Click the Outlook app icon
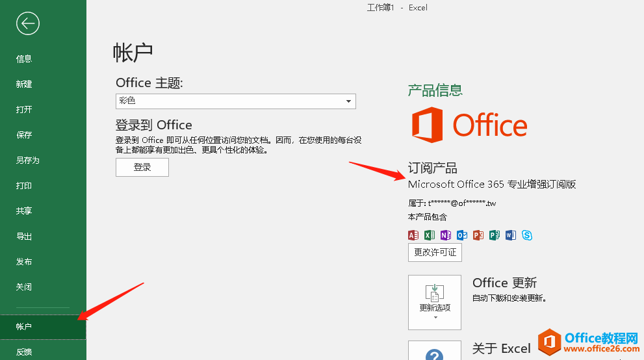The width and height of the screenshot is (644, 360). coord(462,235)
